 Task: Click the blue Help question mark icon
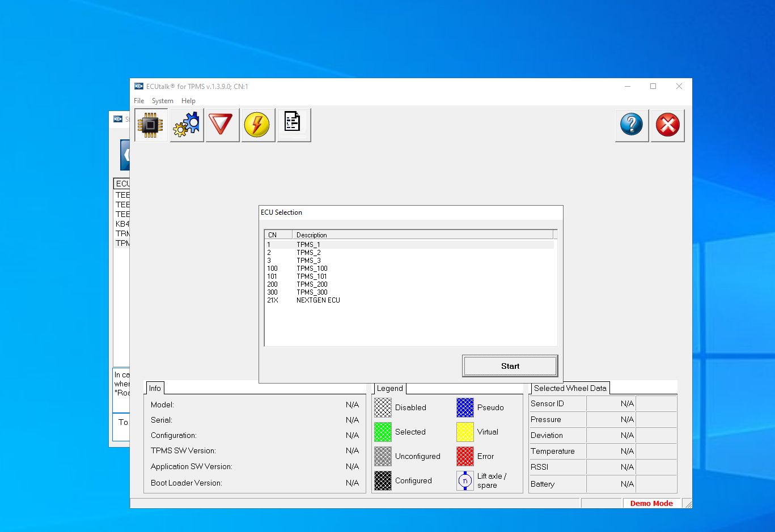click(x=632, y=125)
